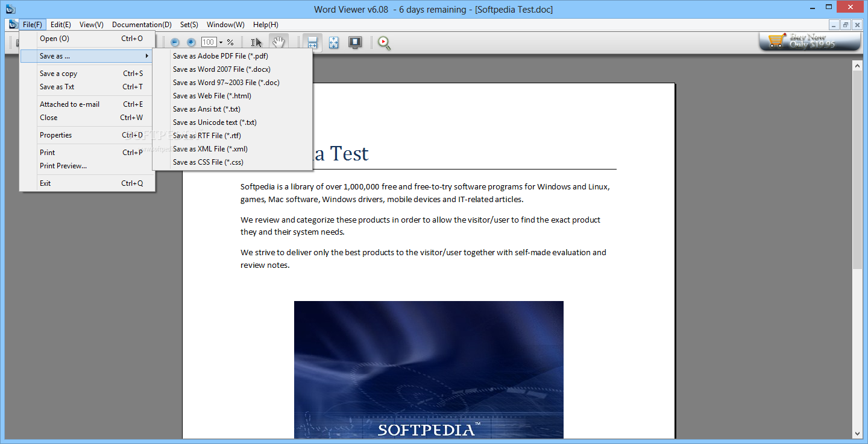
Task: Click the document icon left of File menu
Action: click(13, 25)
